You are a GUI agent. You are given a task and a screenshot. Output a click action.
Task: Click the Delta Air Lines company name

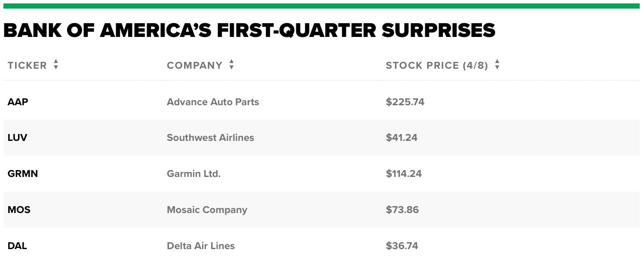pos(201,246)
